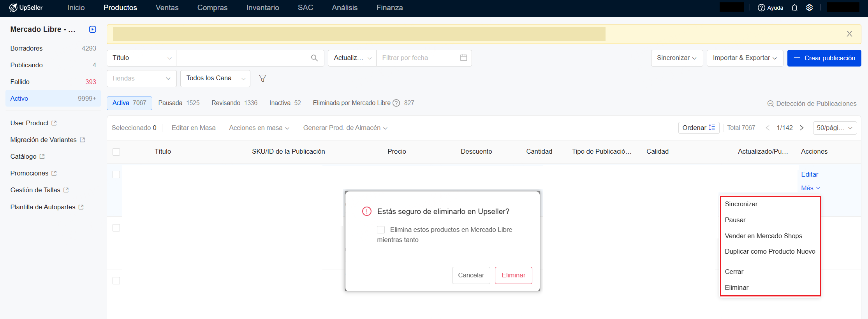Choose Duplicar como Producto Nuevo
The image size is (868, 319).
coord(770,251)
